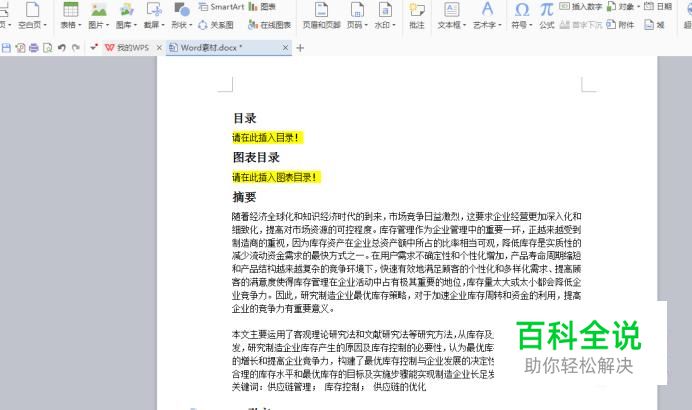Redo the last undone action
692x410 pixels.
(76, 48)
